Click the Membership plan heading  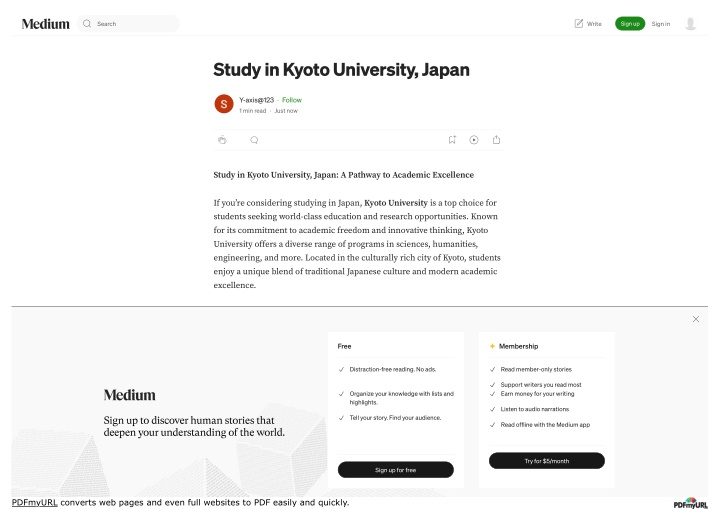point(518,346)
